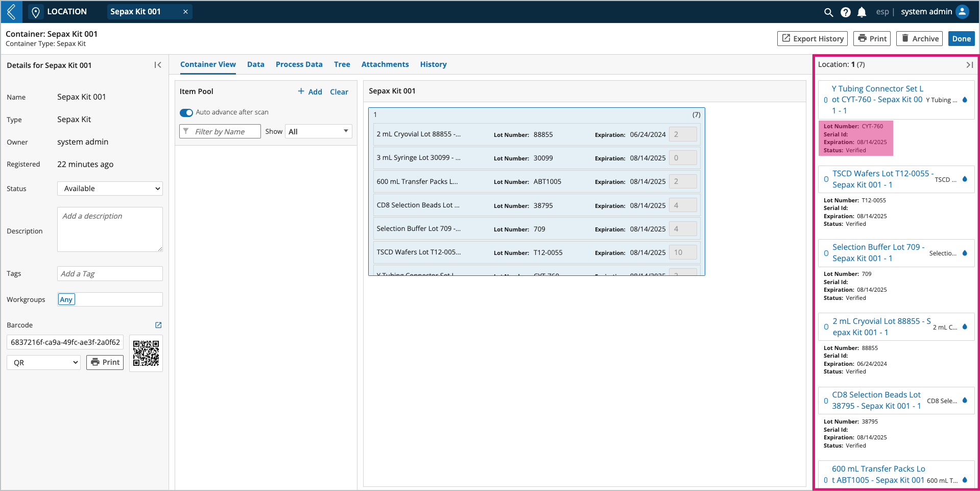Click the Any workgroup tag
The height and width of the screenshot is (491, 980).
(66, 299)
